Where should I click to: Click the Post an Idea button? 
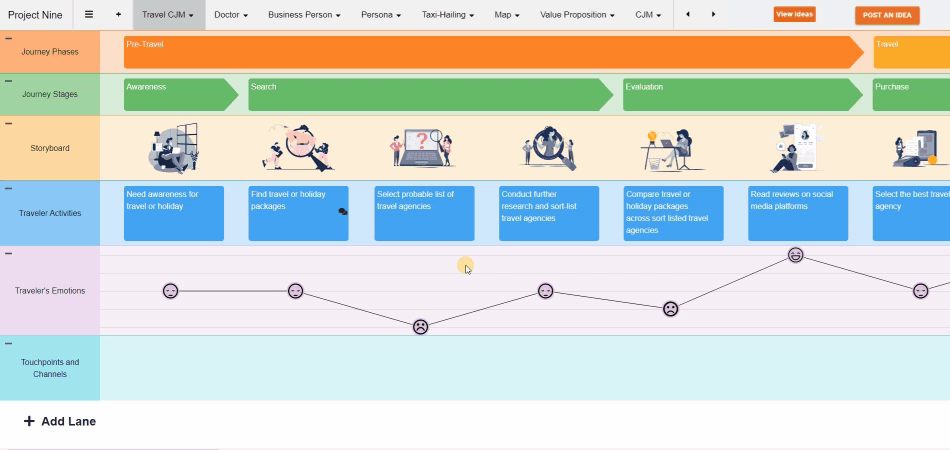887,15
